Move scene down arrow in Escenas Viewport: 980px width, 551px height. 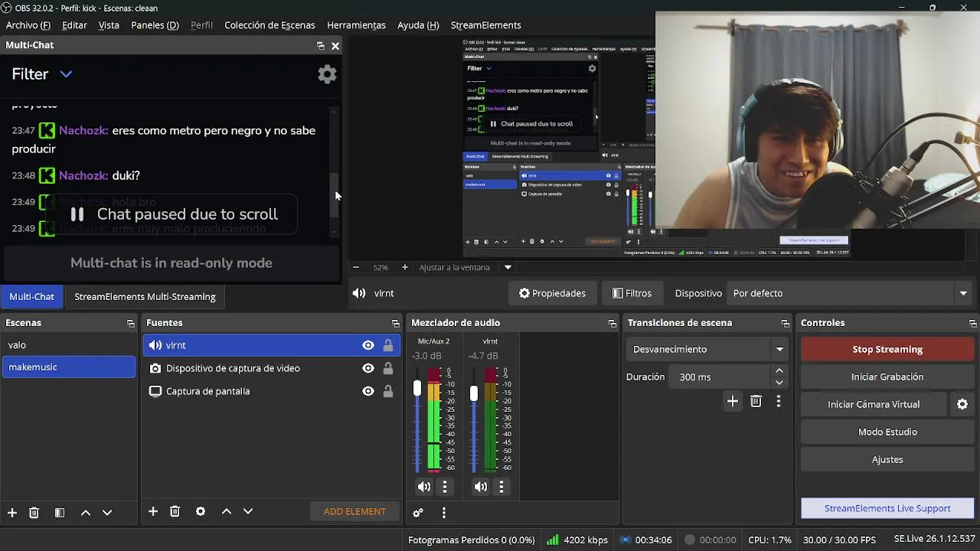pos(107,513)
